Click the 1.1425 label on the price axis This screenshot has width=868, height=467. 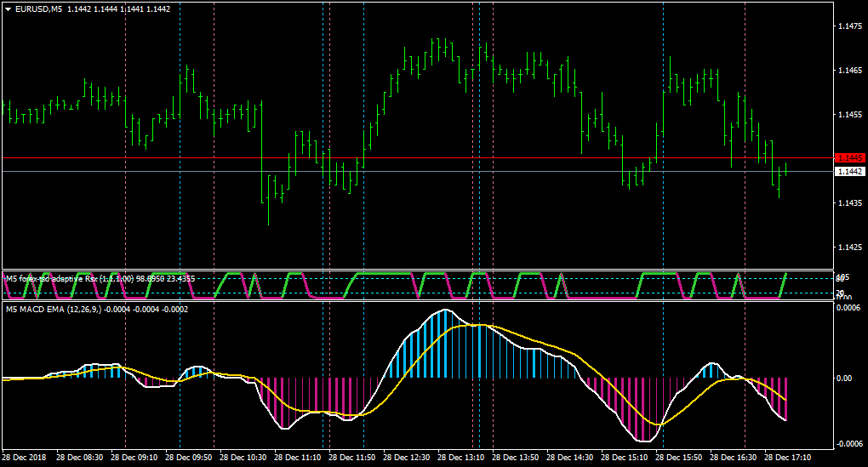(850, 248)
